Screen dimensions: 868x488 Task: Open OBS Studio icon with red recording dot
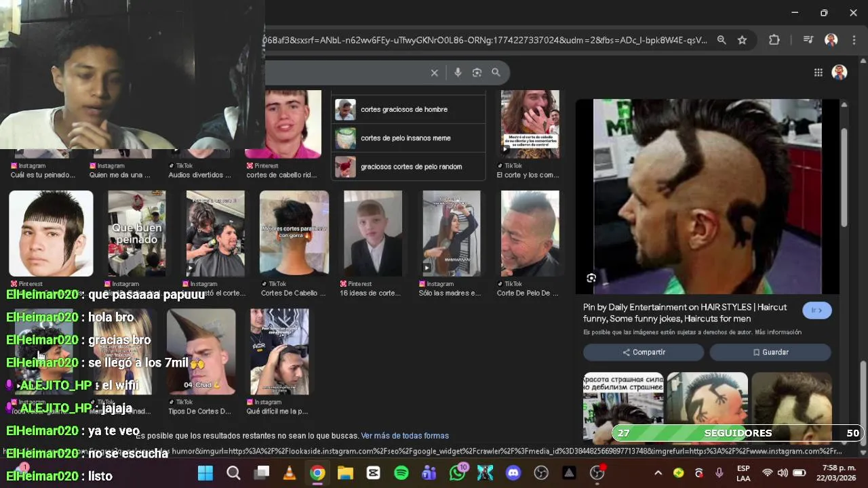[597, 472]
